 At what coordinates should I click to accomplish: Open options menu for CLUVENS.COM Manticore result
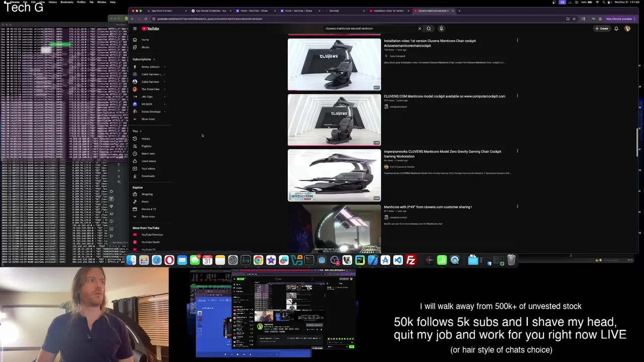517,96
